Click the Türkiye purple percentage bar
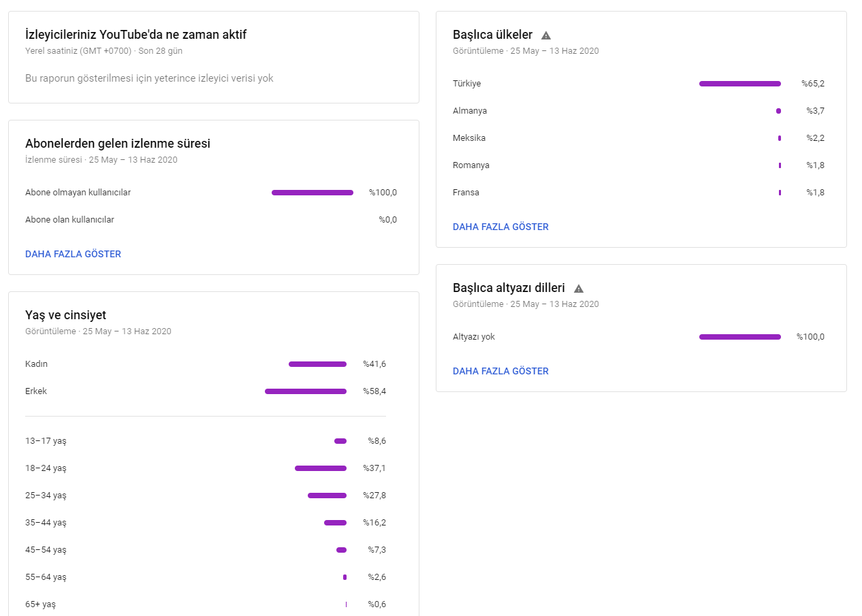Screen dimensions: 862x616 tap(739, 84)
